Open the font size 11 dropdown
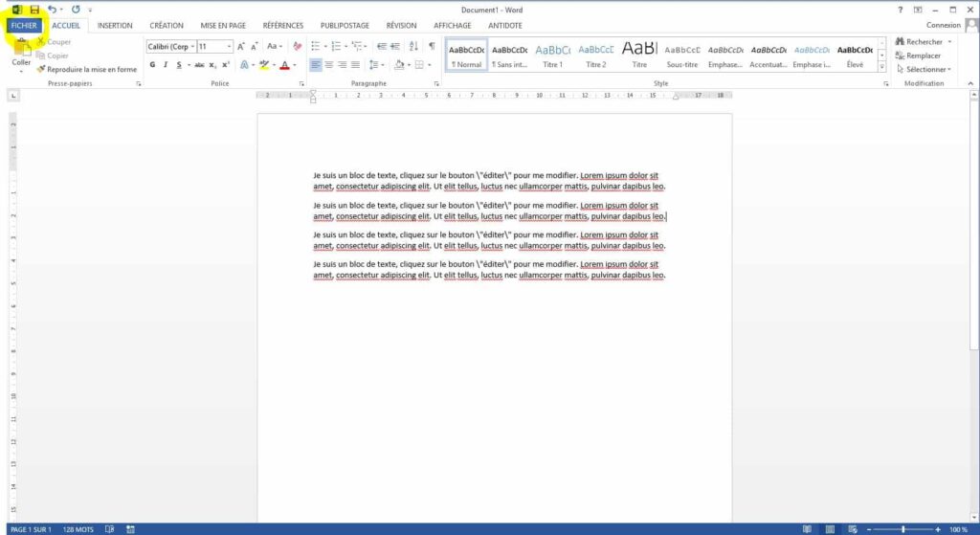 pyautogui.click(x=230, y=47)
